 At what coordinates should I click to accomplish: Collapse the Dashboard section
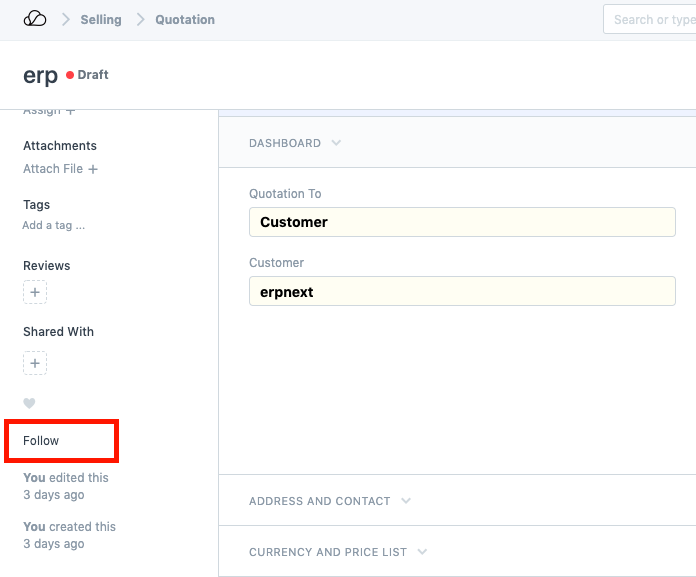coord(295,143)
